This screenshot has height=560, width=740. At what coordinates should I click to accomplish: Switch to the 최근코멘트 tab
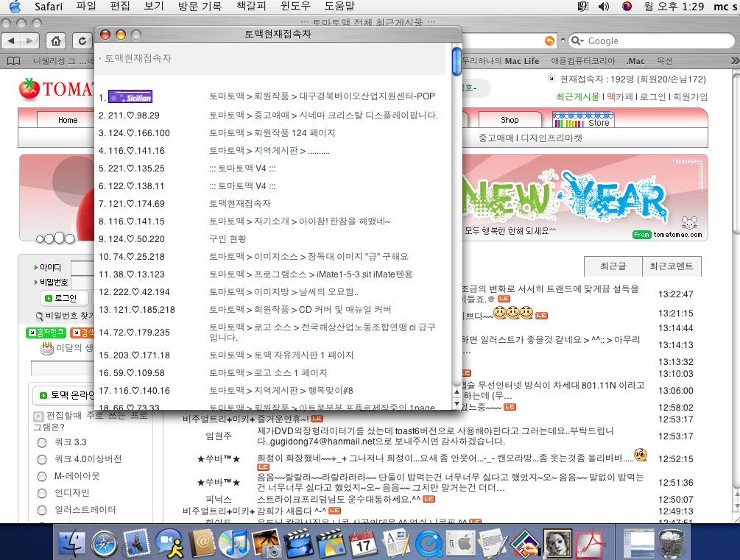pyautogui.click(x=672, y=266)
